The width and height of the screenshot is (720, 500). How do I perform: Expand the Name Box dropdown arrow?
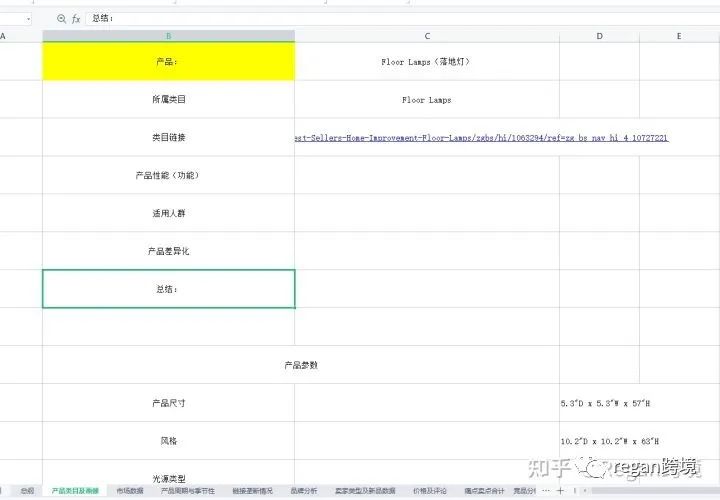(28, 19)
